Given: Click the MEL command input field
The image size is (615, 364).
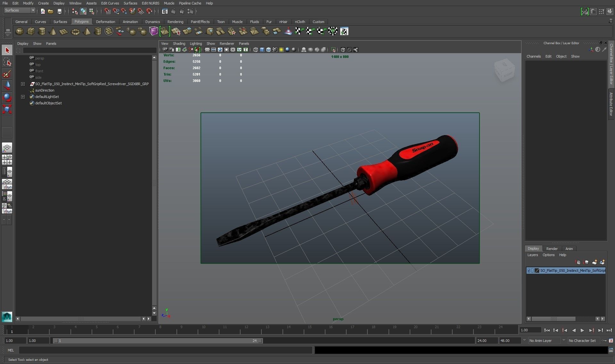Looking at the screenshot, I should point(165,350).
